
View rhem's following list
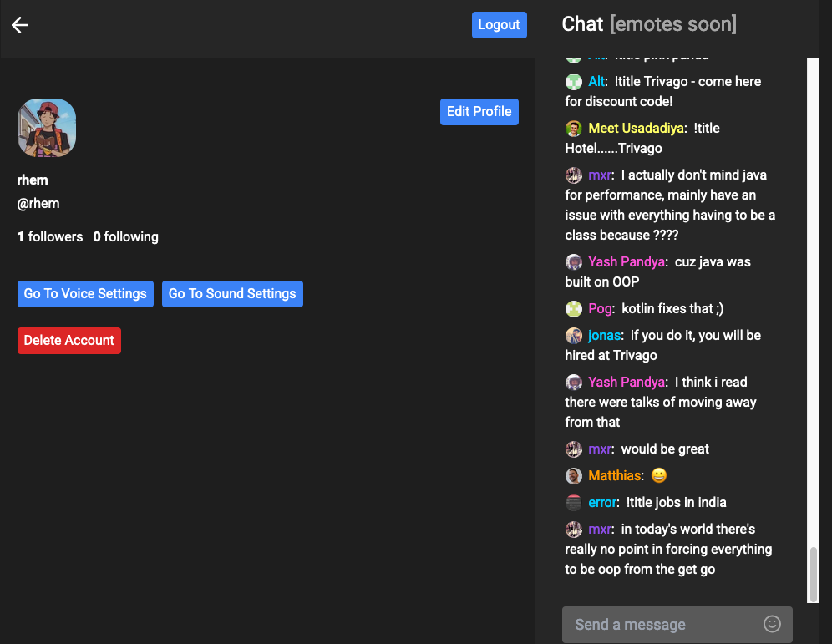125,236
